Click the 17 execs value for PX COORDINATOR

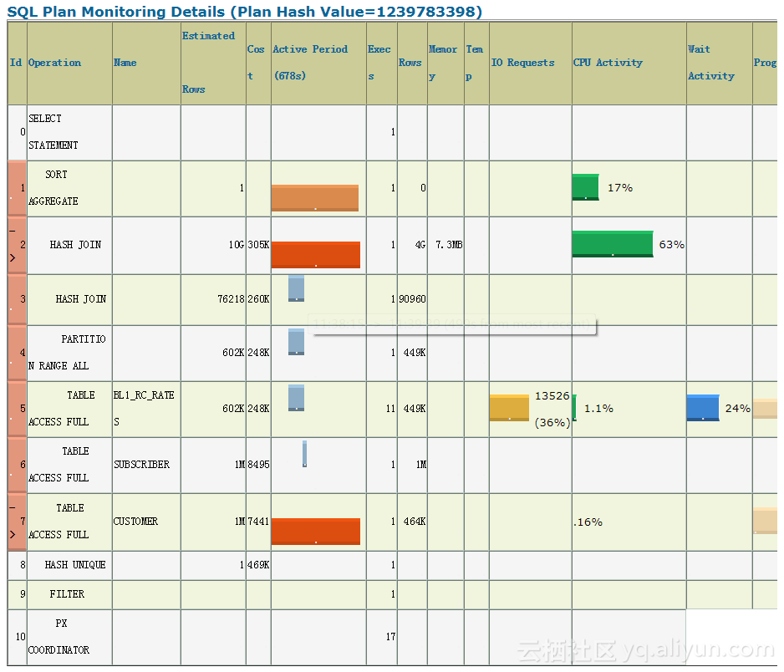pos(390,637)
